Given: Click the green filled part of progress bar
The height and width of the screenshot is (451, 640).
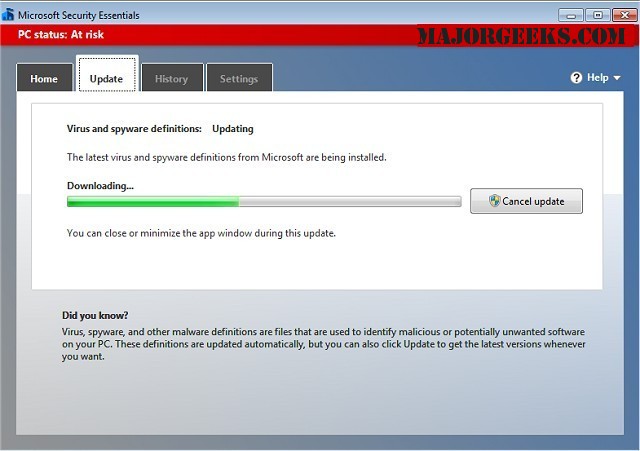Looking at the screenshot, I should (153, 201).
